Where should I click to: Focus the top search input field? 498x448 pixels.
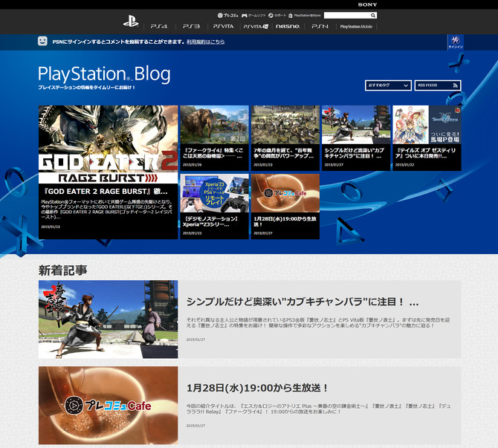click(x=347, y=16)
